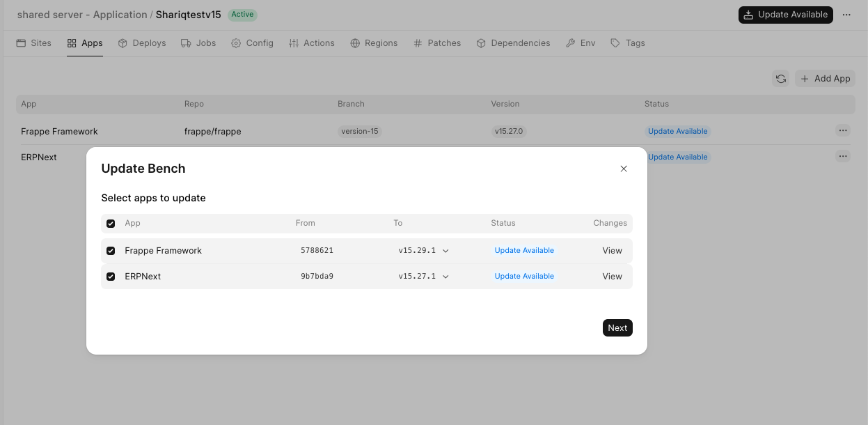The width and height of the screenshot is (868, 425).
Task: Uncheck the ERPNext checkbox
Action: tap(111, 277)
